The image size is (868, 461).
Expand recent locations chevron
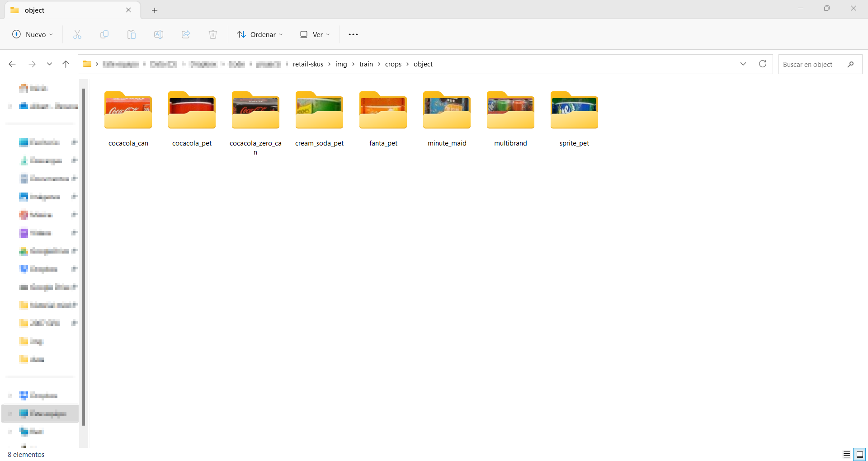(x=49, y=64)
